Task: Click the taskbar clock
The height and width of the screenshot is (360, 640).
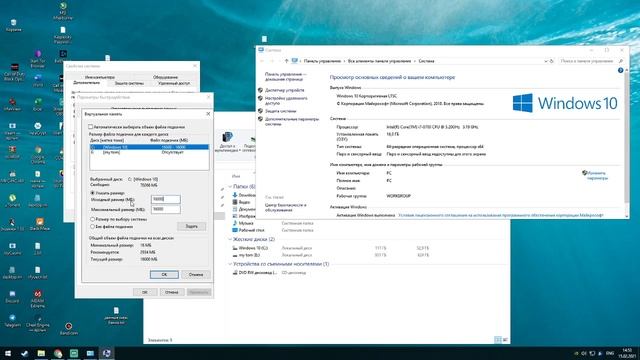Action: pos(627,353)
